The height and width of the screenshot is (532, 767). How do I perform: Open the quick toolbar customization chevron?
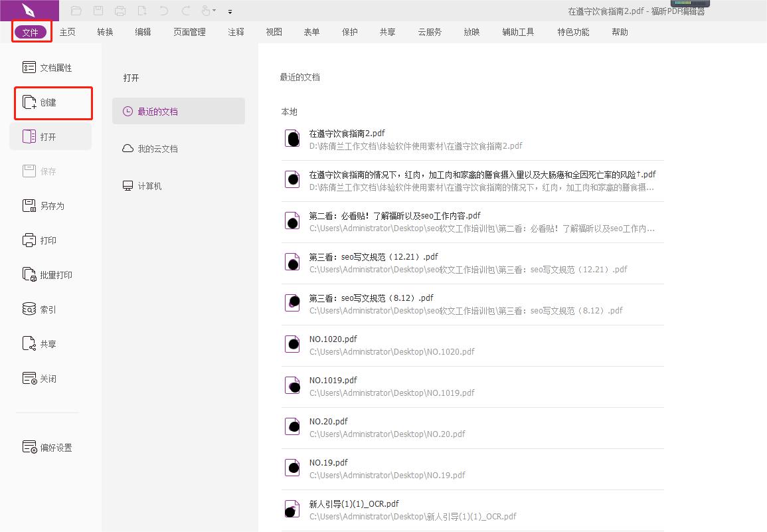[229, 11]
